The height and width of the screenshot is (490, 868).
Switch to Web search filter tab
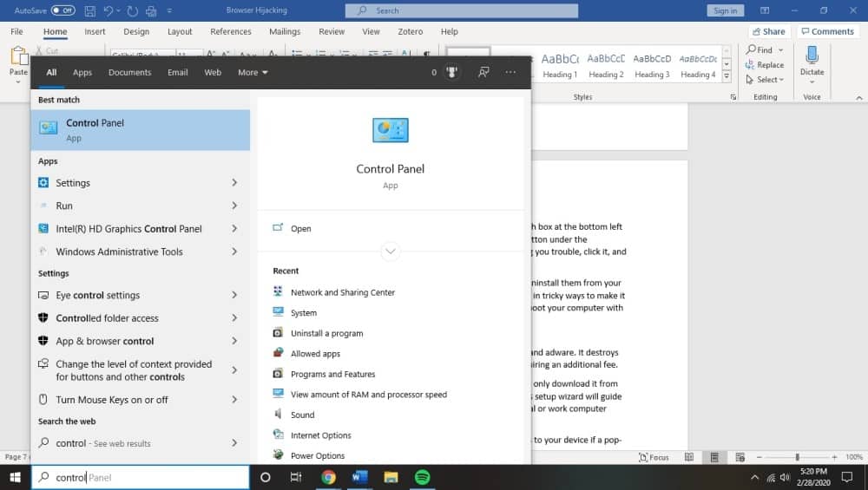click(213, 73)
